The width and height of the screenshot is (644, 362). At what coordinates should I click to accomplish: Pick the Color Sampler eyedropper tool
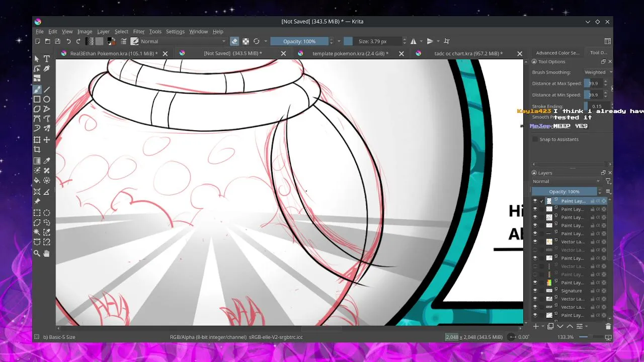coord(47,161)
